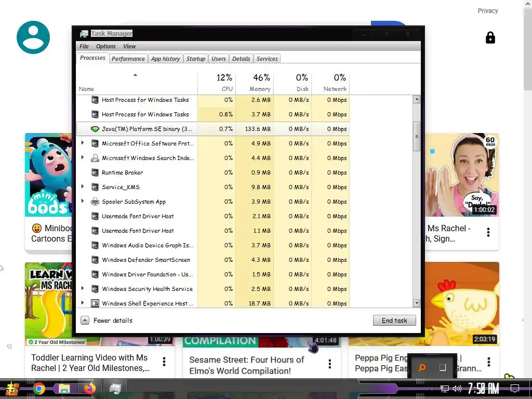
Task: Collapse view with Fewer details arrow
Action: 85,320
